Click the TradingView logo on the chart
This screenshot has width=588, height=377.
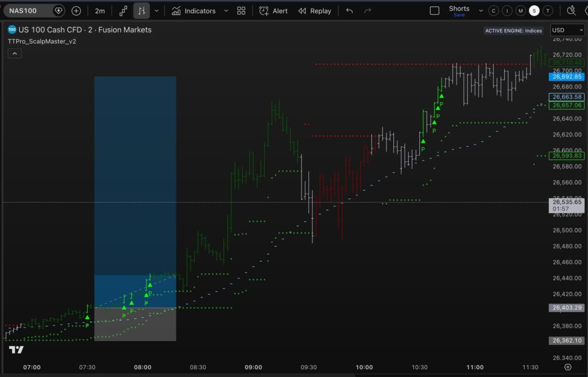[16, 350]
